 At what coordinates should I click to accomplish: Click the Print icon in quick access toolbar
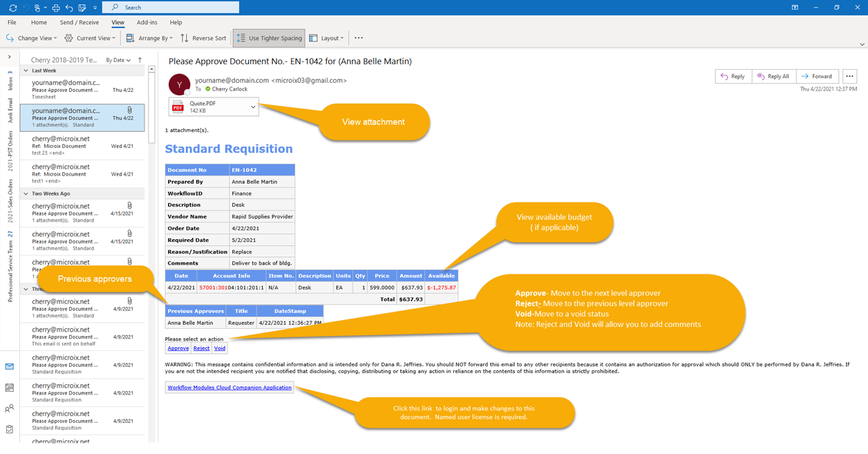coord(56,8)
